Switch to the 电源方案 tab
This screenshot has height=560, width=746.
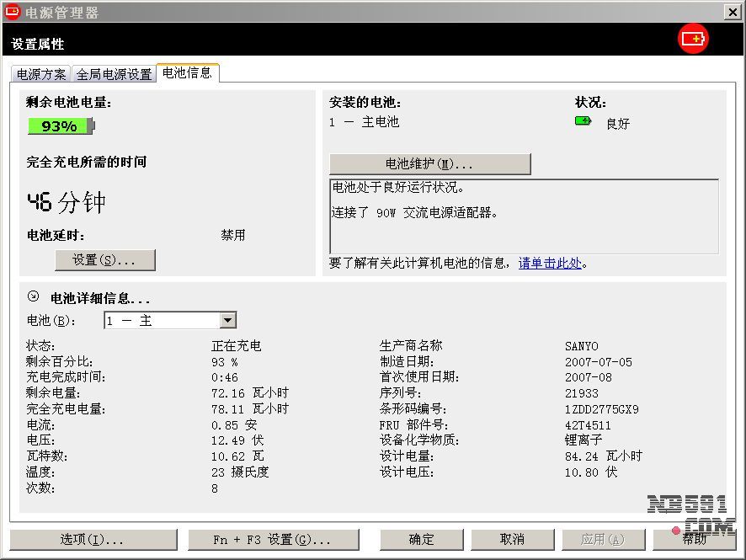[41, 74]
